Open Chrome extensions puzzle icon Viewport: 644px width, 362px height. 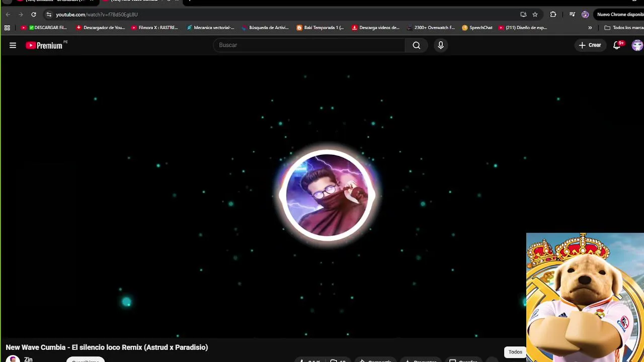[553, 15]
